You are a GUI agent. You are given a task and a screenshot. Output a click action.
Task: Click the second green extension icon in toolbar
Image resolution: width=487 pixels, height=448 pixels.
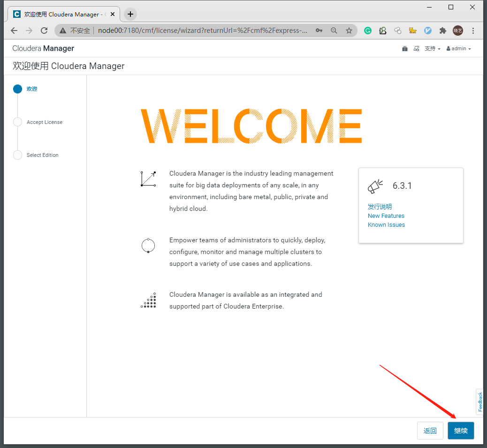click(383, 31)
